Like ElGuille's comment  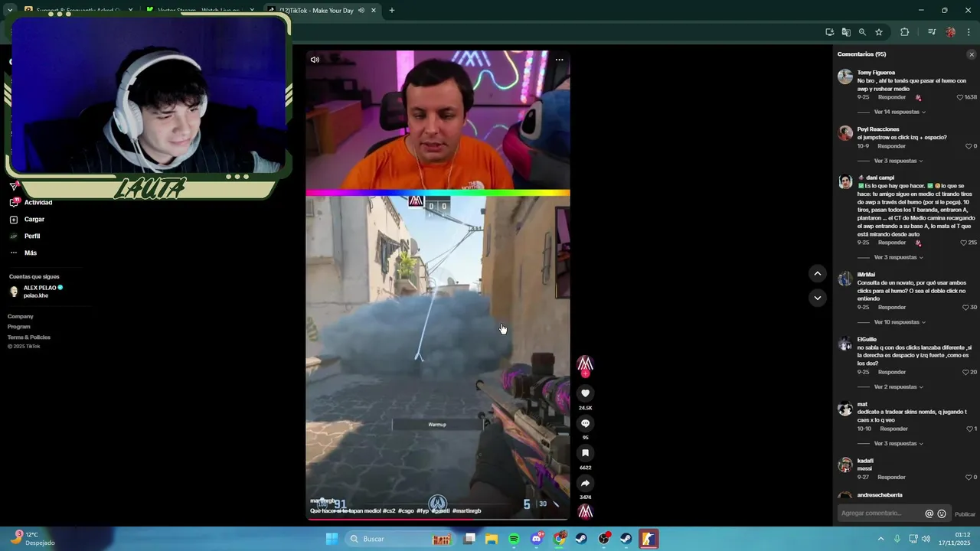click(965, 372)
